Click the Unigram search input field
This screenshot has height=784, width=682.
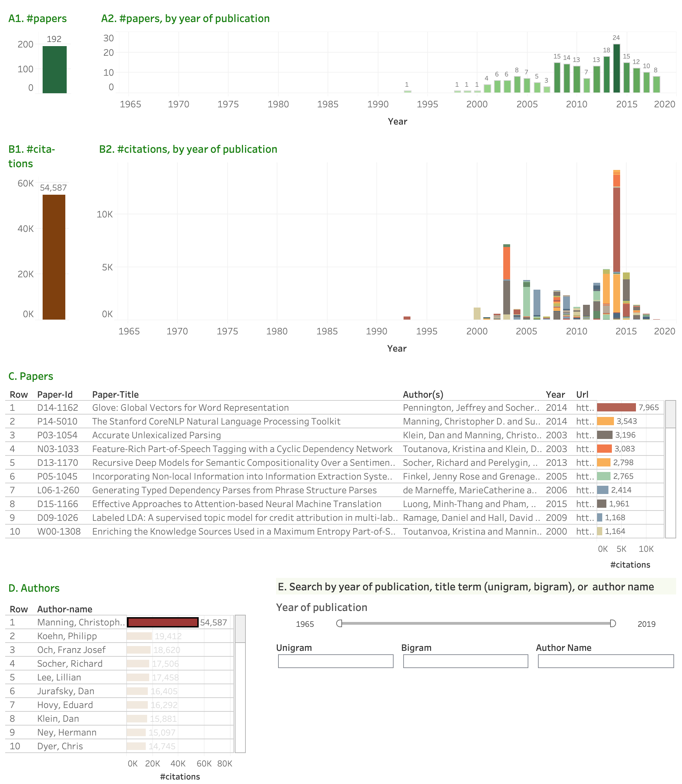[x=335, y=661]
